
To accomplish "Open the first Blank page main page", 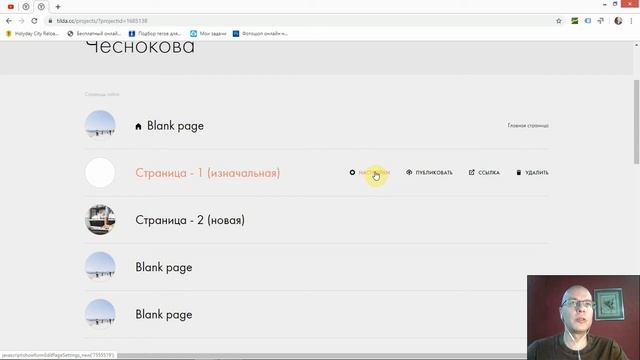I will click(x=175, y=126).
